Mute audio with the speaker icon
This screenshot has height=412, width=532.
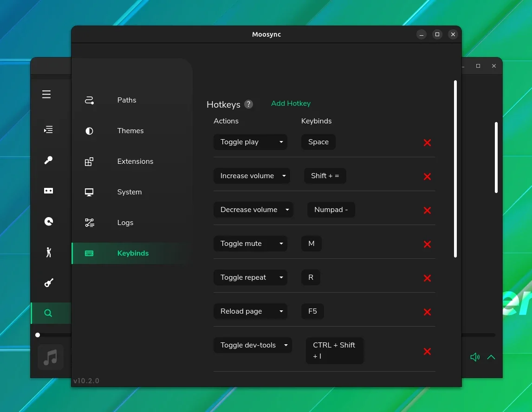(475, 357)
